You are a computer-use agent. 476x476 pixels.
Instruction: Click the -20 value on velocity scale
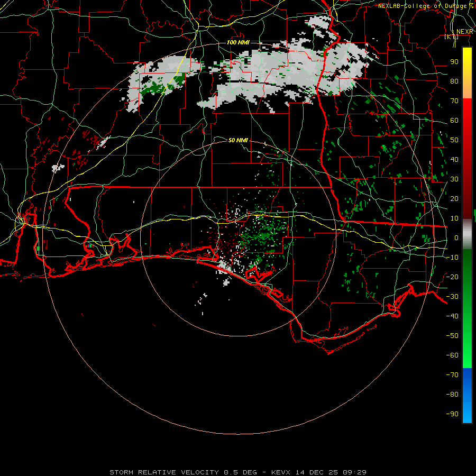pos(452,277)
